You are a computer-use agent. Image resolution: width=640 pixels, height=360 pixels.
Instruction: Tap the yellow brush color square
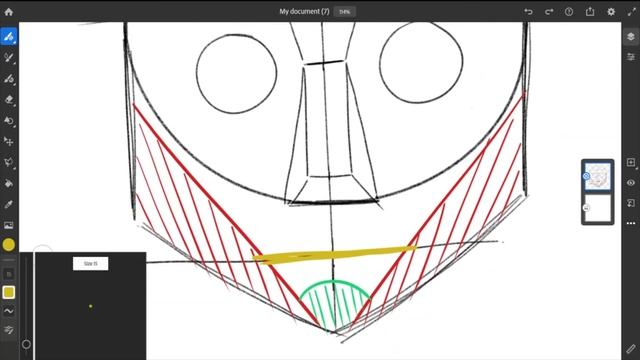9,292
